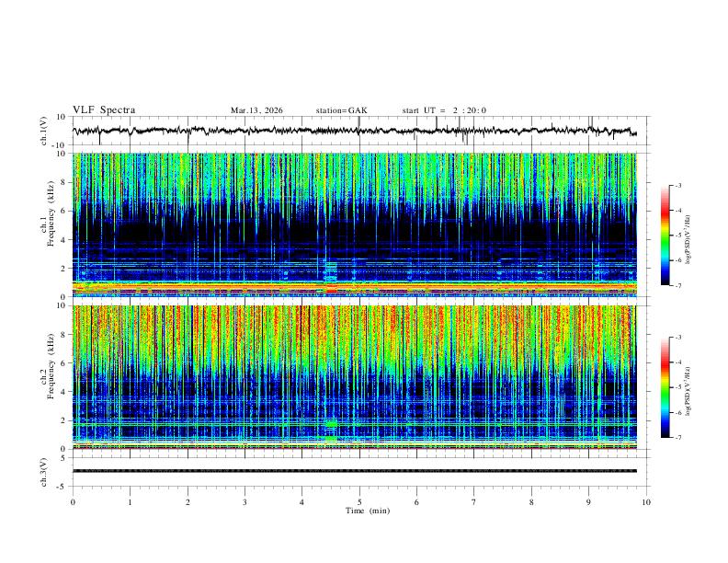Click the ch.1 spectrogram color bar
The width and height of the screenshot is (728, 563).
pyautogui.click(x=665, y=236)
